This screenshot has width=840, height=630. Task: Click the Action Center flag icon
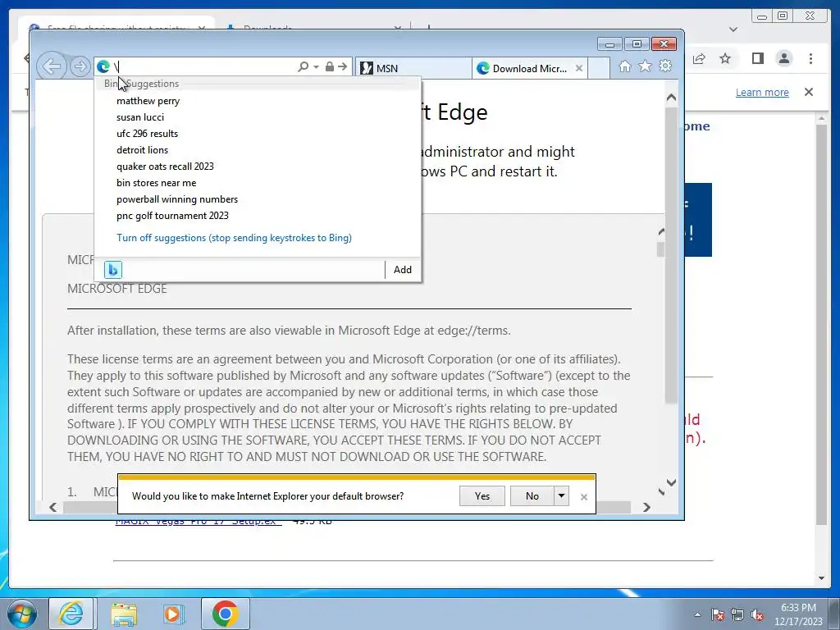pos(718,614)
